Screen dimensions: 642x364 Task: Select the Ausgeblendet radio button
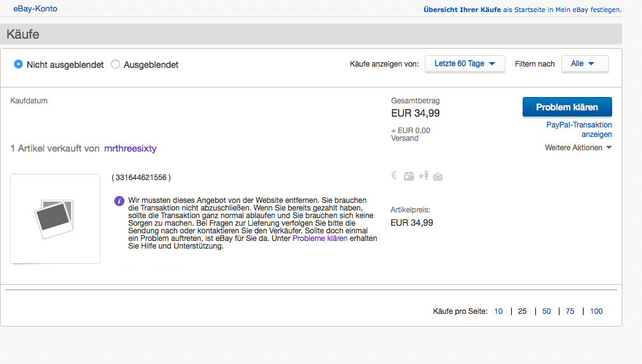click(116, 64)
